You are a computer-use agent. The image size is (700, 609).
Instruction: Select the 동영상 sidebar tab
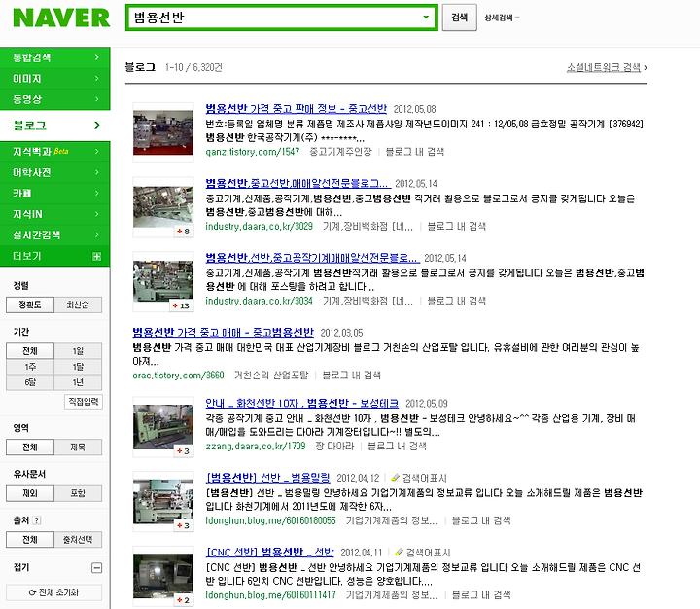click(x=54, y=99)
